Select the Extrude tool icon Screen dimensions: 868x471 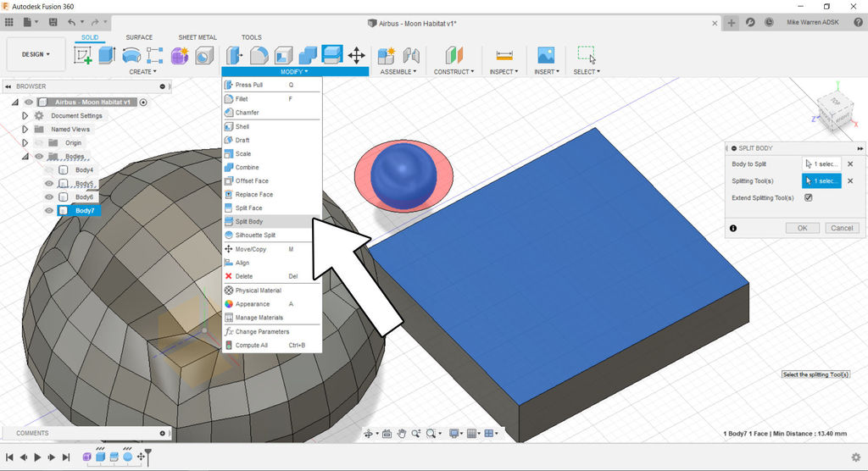tap(107, 55)
